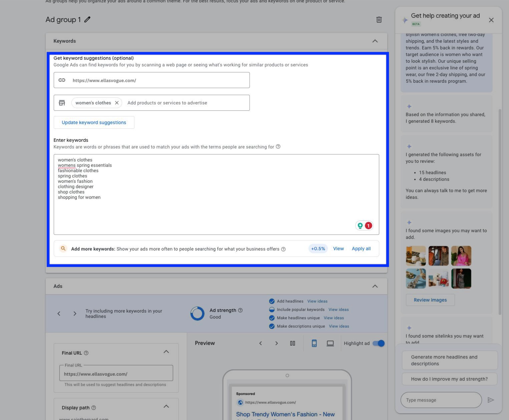Open Ad strength help icon
The height and width of the screenshot is (420, 509).
(x=240, y=310)
